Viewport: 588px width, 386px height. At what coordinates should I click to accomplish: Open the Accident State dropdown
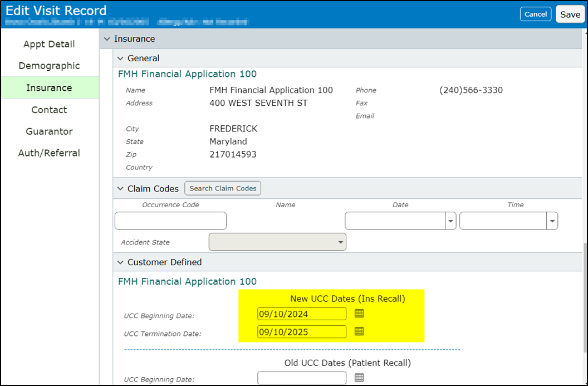tap(277, 242)
